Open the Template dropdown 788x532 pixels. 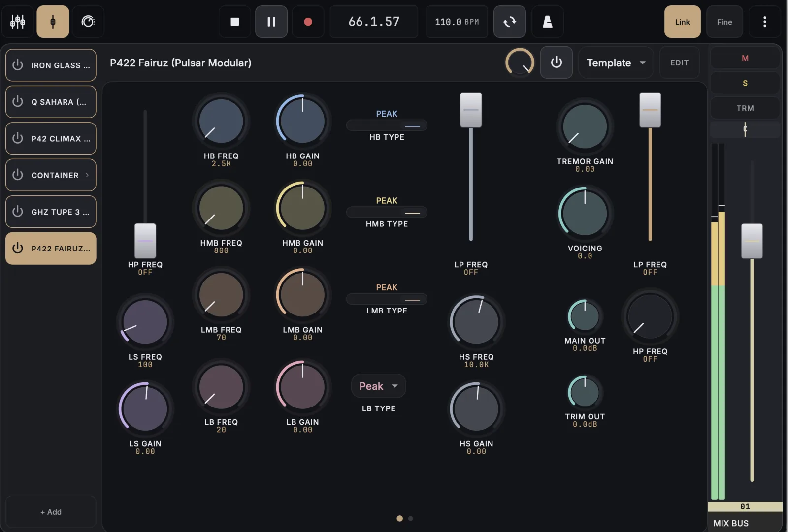(x=616, y=63)
